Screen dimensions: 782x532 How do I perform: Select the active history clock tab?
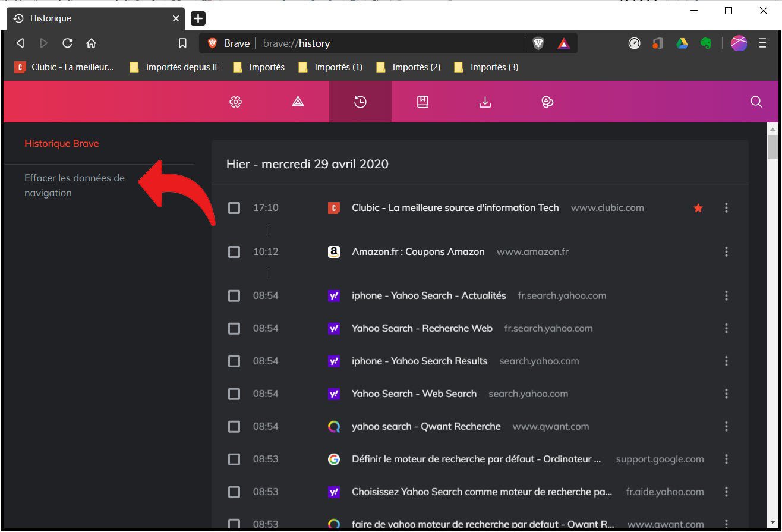(x=360, y=102)
